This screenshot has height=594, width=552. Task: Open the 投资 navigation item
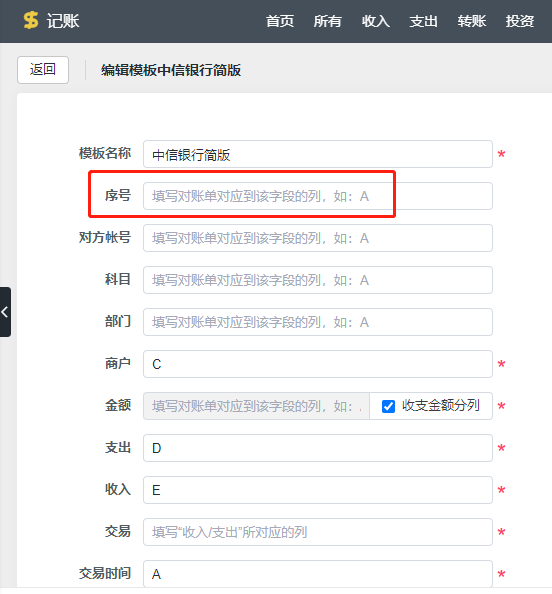coord(520,21)
